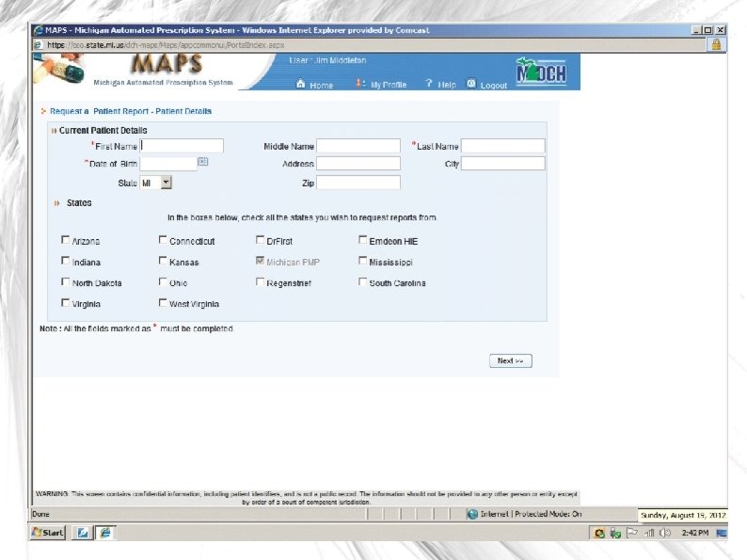Focus the Date of Birth field

[x=168, y=164]
